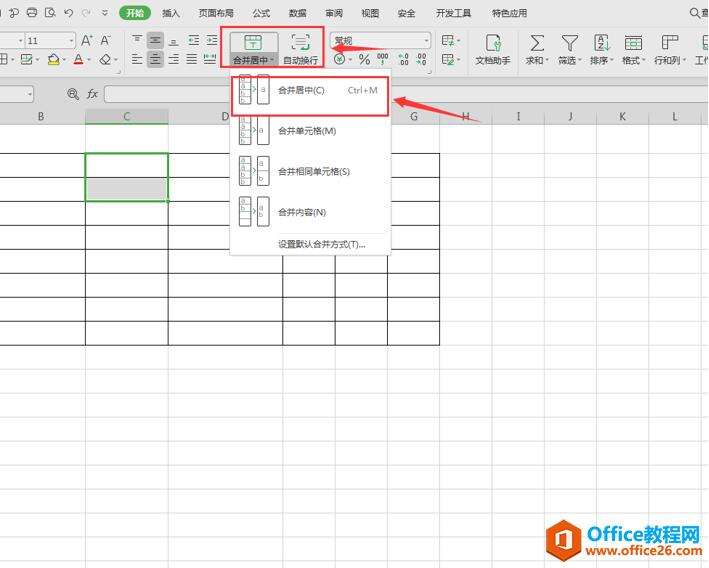Toggle vertical middle alignment
Image resolution: width=709 pixels, height=568 pixels.
pos(155,40)
